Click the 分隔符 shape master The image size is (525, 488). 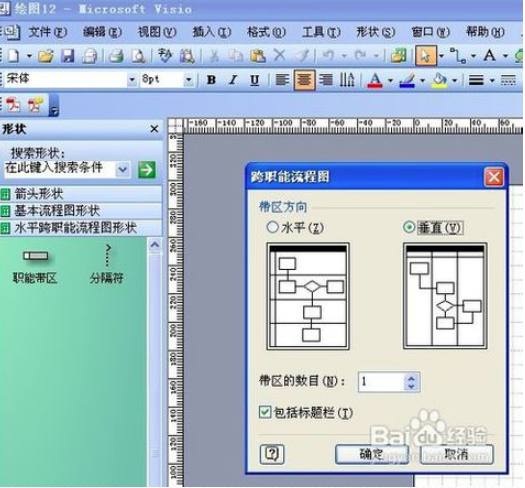[107, 265]
